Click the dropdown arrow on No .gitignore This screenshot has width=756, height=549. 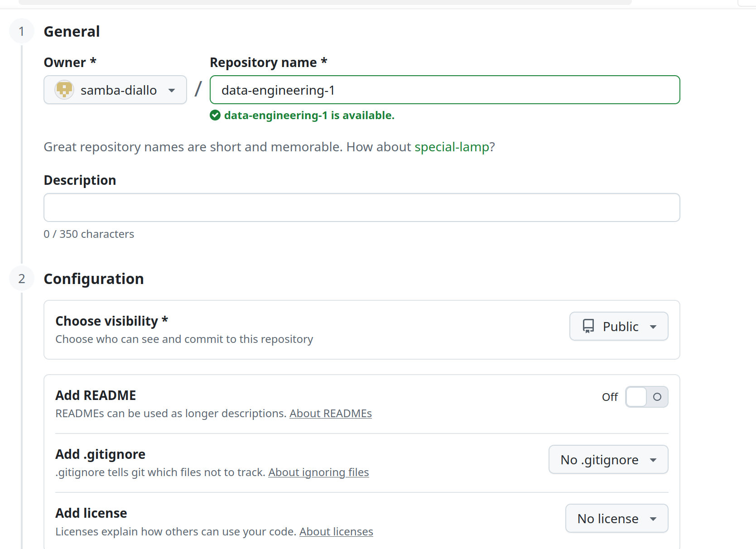[x=654, y=459]
